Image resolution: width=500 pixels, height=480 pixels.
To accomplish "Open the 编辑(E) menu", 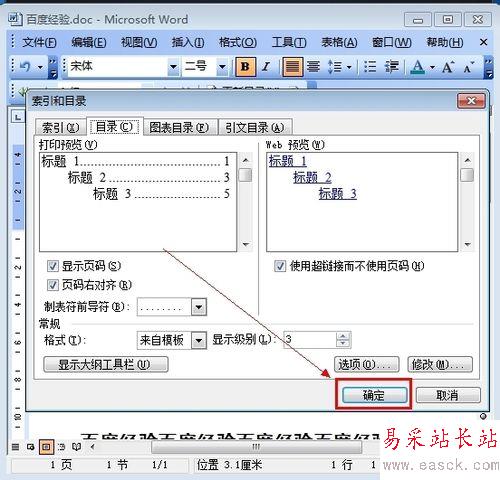I will (89, 42).
